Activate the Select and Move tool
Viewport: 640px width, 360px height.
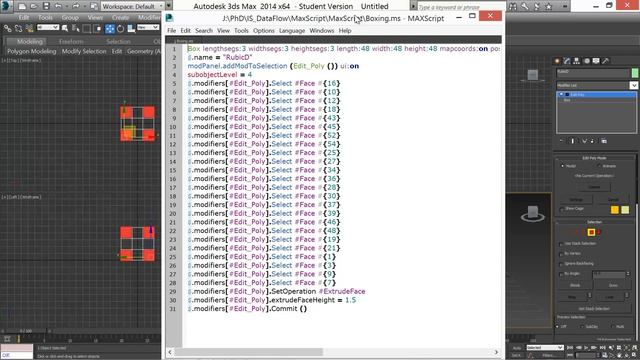[110, 28]
